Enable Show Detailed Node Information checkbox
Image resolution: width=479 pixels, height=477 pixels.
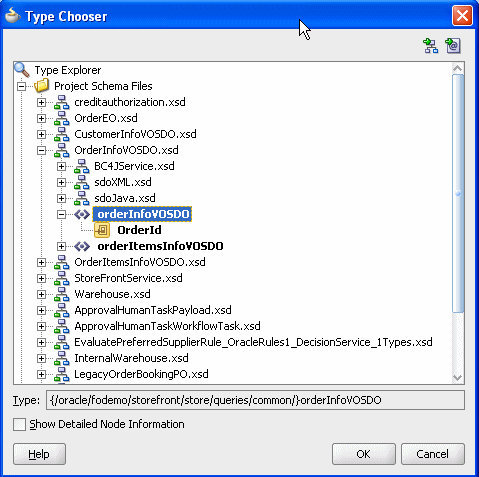click(x=19, y=424)
